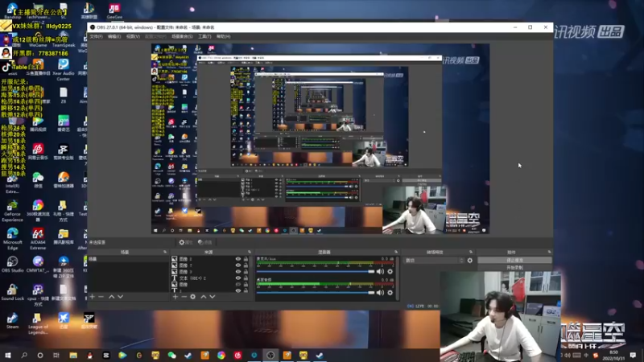Select the GeeGee desktop shortcut
644x362 pixels.
click(114, 11)
